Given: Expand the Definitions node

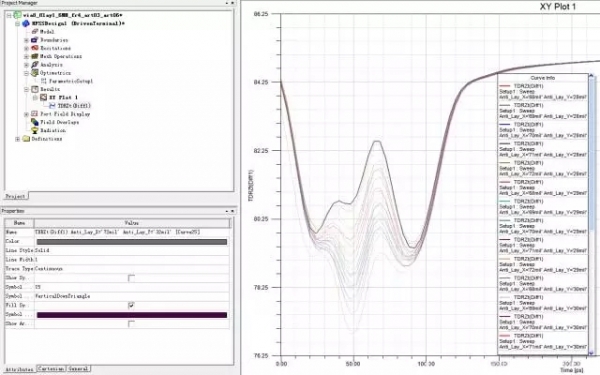Looking at the screenshot, I should (18, 139).
